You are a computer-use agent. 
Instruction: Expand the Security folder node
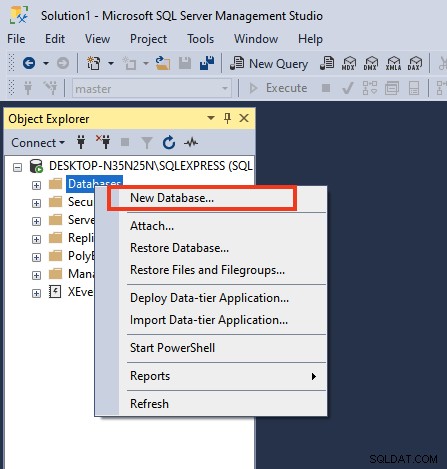click(x=36, y=203)
